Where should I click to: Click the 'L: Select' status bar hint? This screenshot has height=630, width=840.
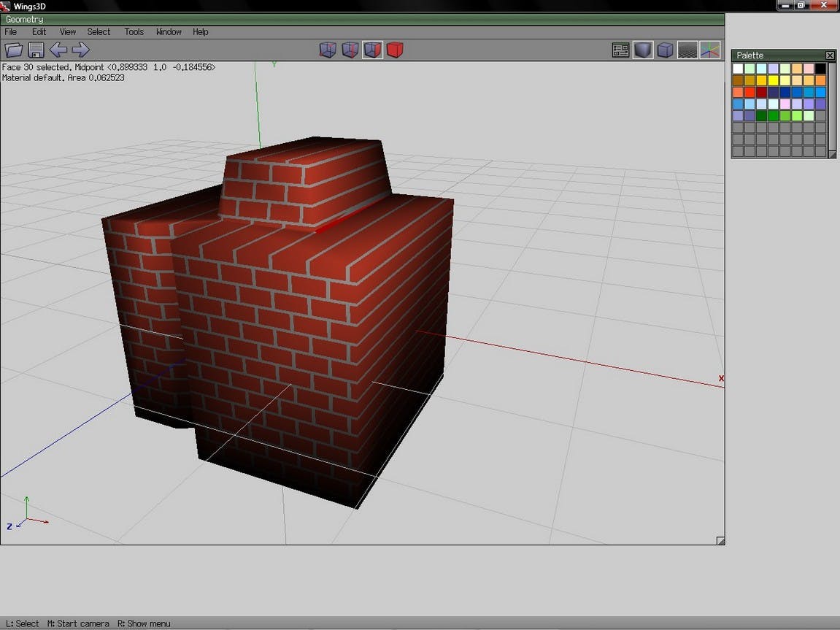pyautogui.click(x=22, y=623)
